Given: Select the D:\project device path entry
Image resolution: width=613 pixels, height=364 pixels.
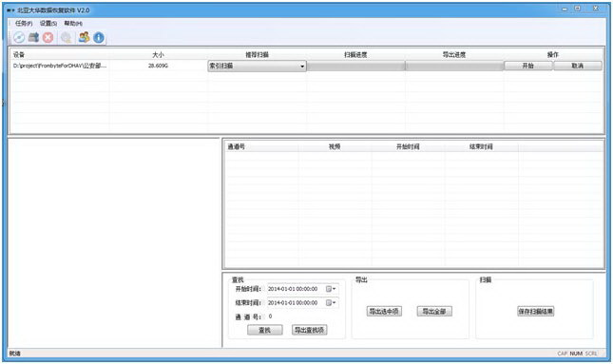Looking at the screenshot, I should click(60, 66).
